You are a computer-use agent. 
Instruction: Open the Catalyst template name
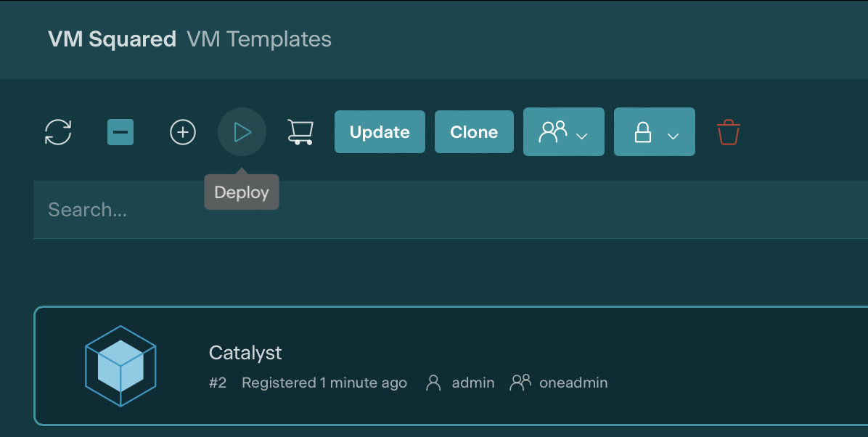(x=245, y=353)
